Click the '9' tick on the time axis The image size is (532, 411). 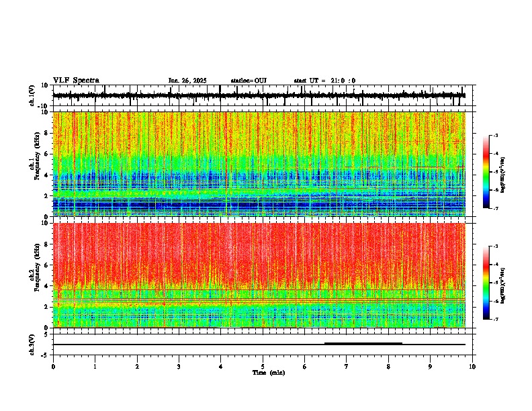point(430,366)
